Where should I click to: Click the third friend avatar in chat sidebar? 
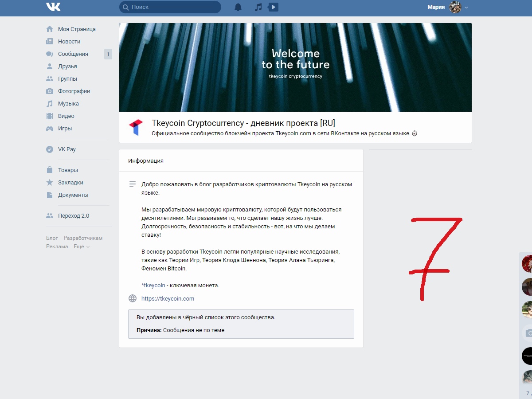528,310
